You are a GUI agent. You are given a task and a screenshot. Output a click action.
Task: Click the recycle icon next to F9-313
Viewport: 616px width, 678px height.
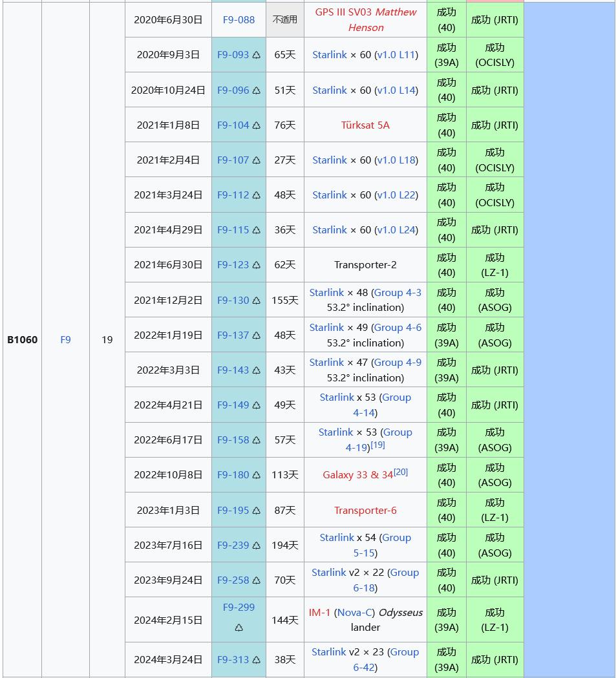(x=257, y=660)
